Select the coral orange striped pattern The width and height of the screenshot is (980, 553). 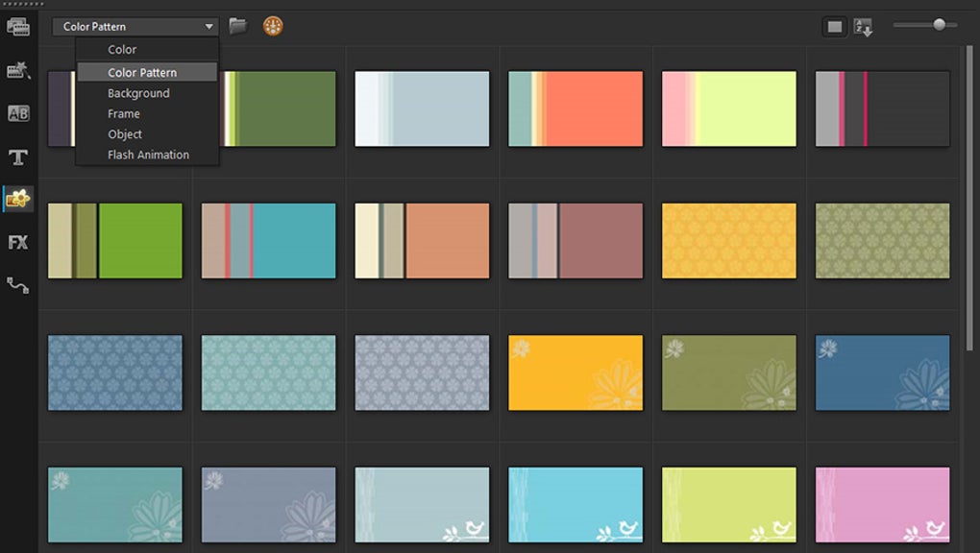pyautogui.click(x=576, y=108)
